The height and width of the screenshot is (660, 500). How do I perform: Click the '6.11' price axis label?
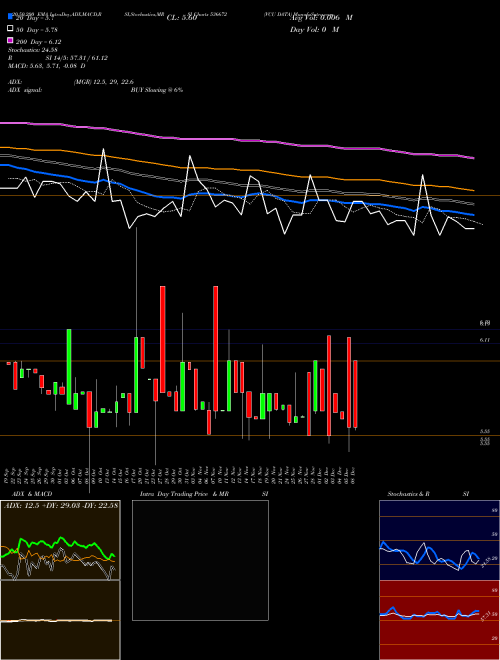tap(485, 340)
